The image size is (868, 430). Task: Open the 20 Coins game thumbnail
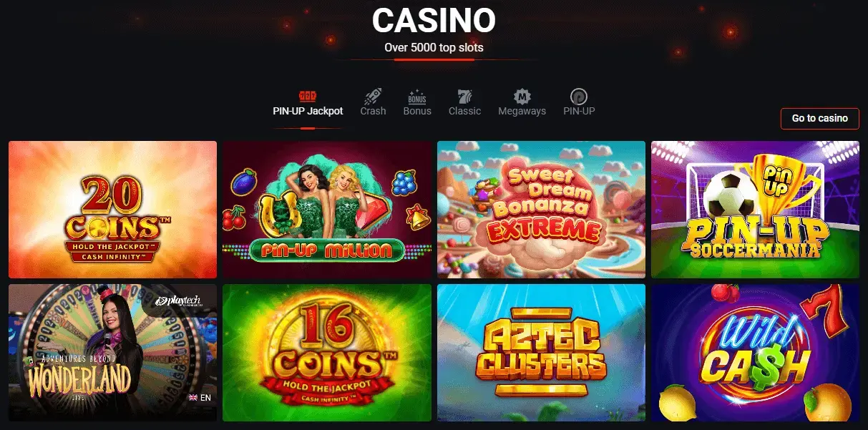click(112, 210)
